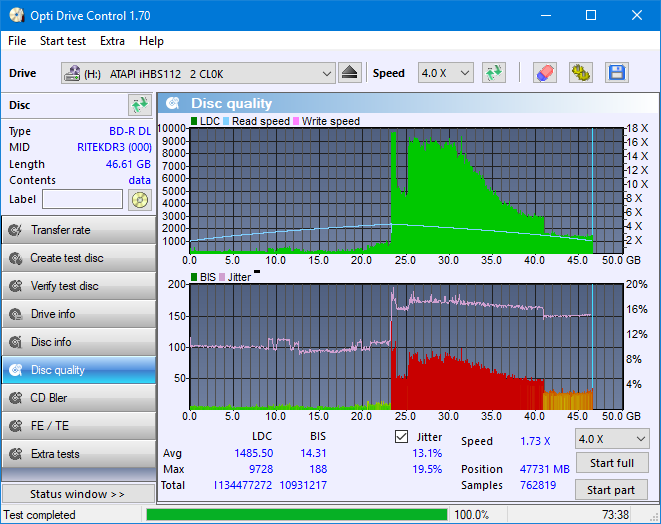The width and height of the screenshot is (661, 524).
Task: Click the 100.0% progress percentage
Action: pyautogui.click(x=471, y=515)
